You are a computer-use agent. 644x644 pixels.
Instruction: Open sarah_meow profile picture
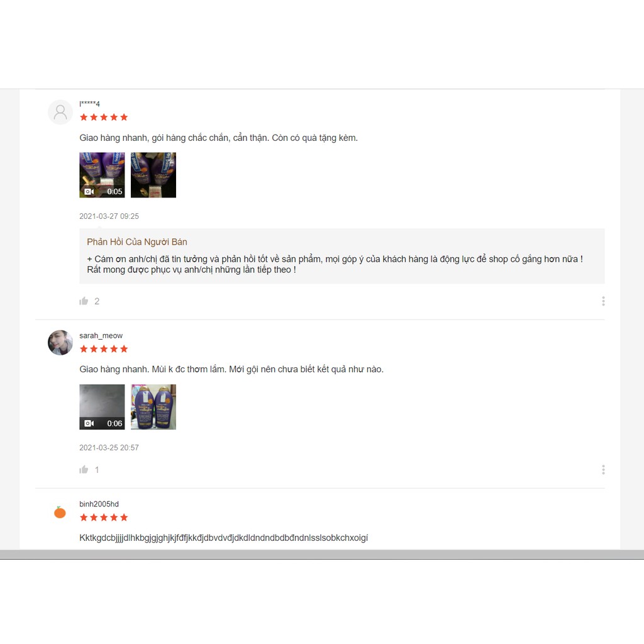(60, 343)
